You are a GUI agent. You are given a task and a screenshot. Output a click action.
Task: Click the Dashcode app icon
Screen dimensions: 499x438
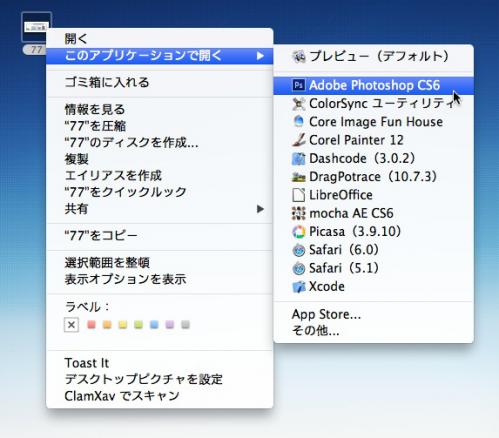[299, 158]
